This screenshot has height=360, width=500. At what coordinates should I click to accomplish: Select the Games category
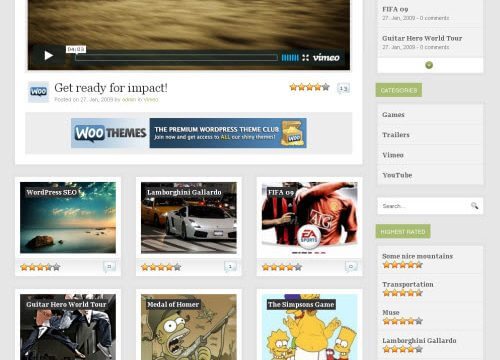click(x=393, y=115)
